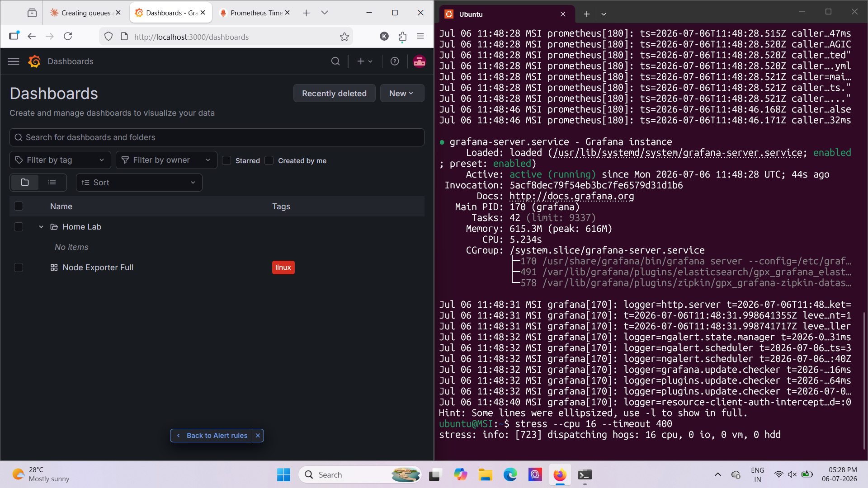Image resolution: width=868 pixels, height=488 pixels.
Task: Open the Node Exporter Full dashboard
Action: (x=98, y=267)
